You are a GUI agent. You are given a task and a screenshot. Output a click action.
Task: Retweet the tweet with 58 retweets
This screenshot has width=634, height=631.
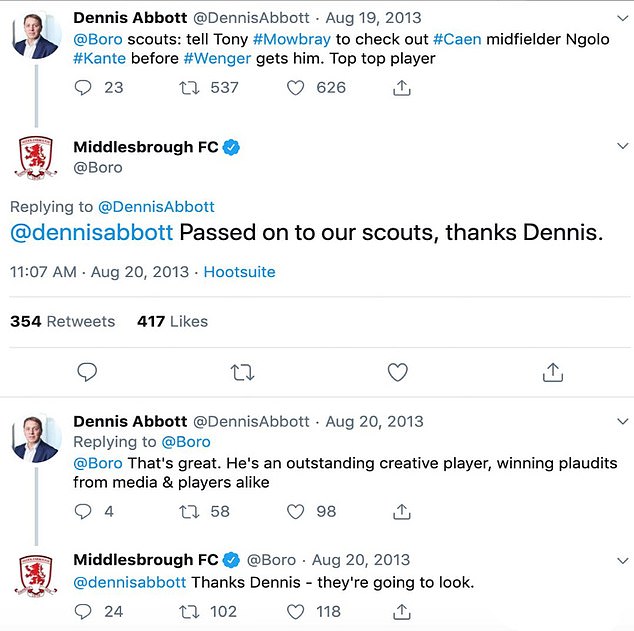185,511
